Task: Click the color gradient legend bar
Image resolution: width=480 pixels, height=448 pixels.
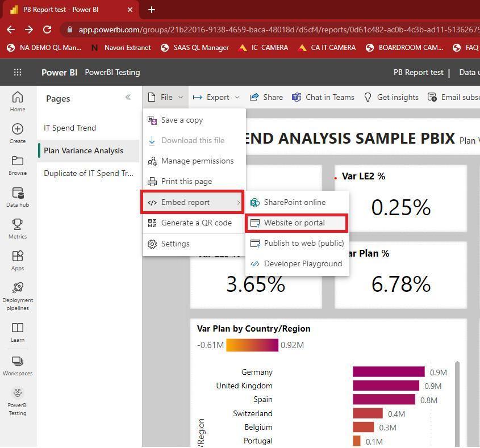Action: (252, 345)
